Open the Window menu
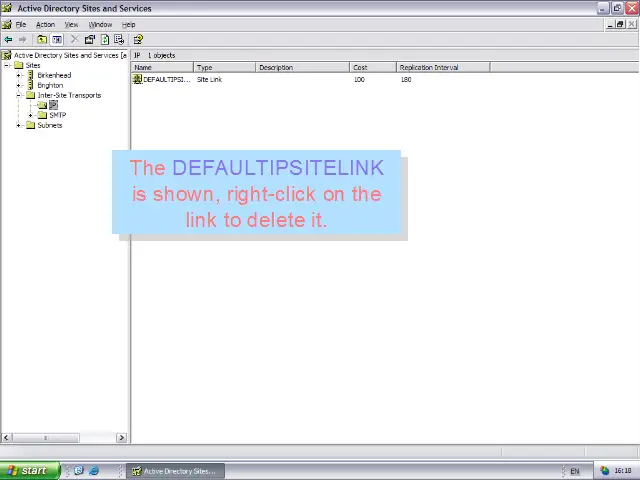 (100, 24)
